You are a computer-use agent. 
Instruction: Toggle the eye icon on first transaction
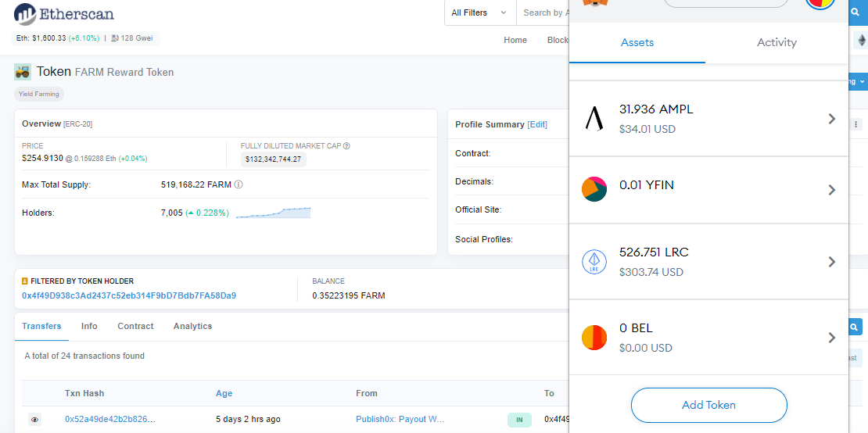coord(35,420)
